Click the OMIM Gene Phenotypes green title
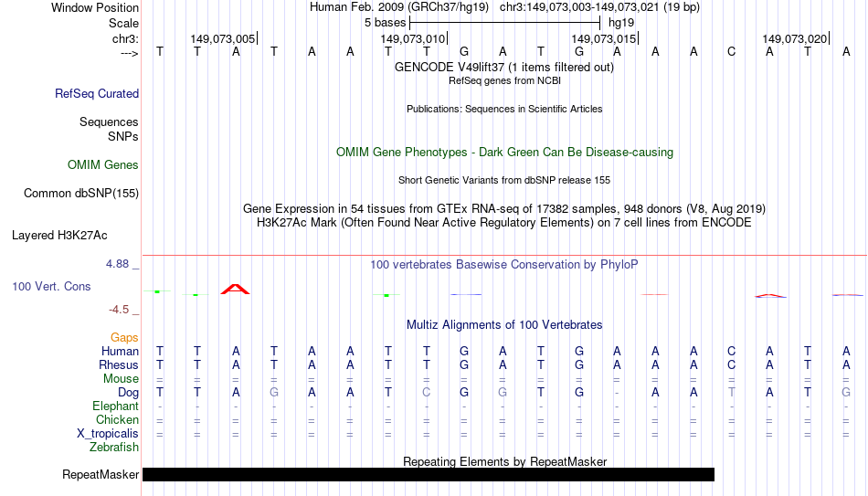 click(504, 153)
